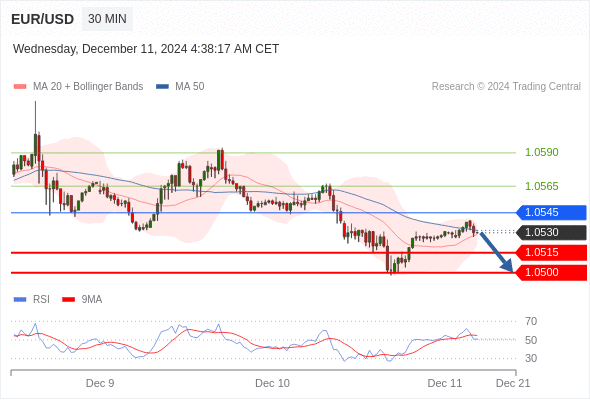The height and width of the screenshot is (400, 590).
Task: Click the 1.0545 pivot price tag
Action: coord(551,213)
